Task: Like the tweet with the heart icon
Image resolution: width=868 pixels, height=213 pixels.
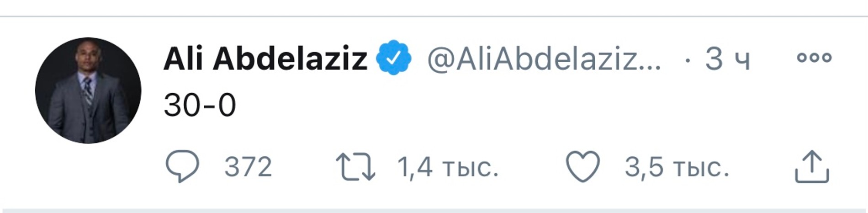Action: tap(582, 166)
